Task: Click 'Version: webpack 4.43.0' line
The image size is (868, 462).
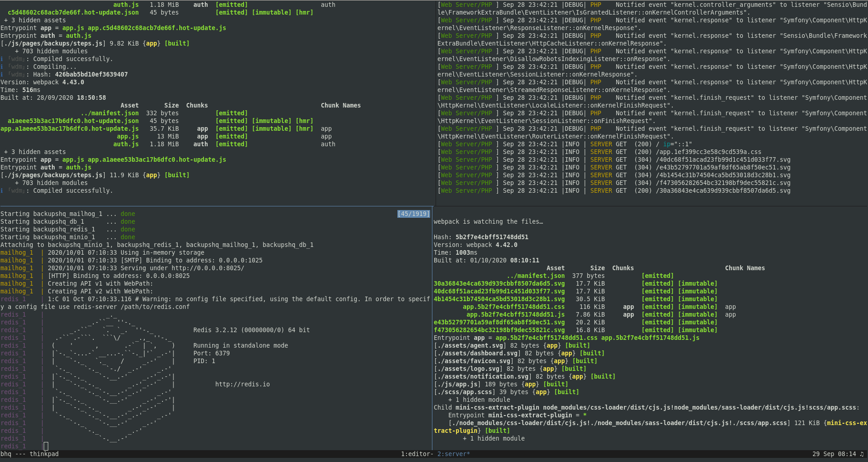Action: 42,82
